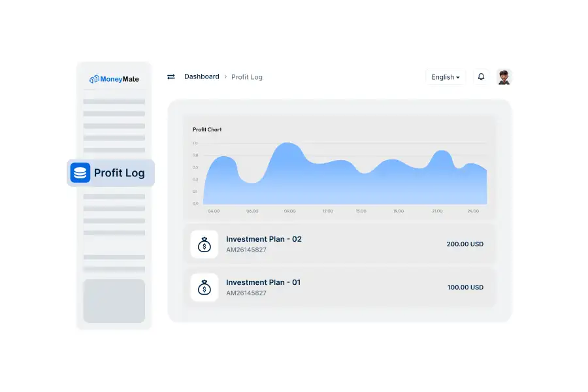This screenshot has width=588, height=392.
Task: Click the database icon beside Profit Log
Action: pyautogui.click(x=80, y=173)
